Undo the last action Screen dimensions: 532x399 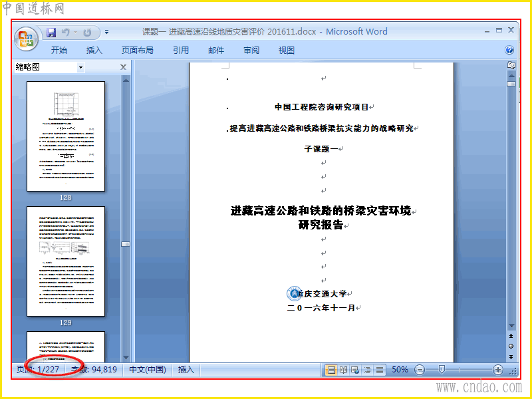65,33
